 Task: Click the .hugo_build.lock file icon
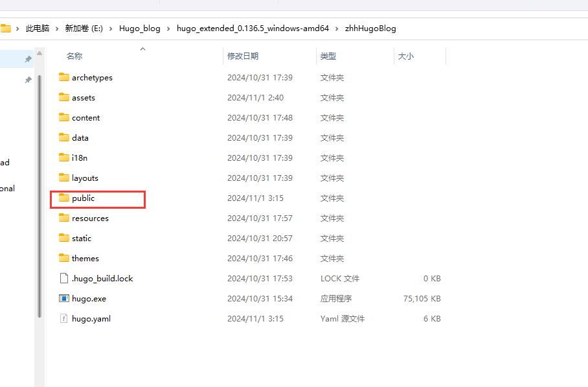[x=63, y=279]
